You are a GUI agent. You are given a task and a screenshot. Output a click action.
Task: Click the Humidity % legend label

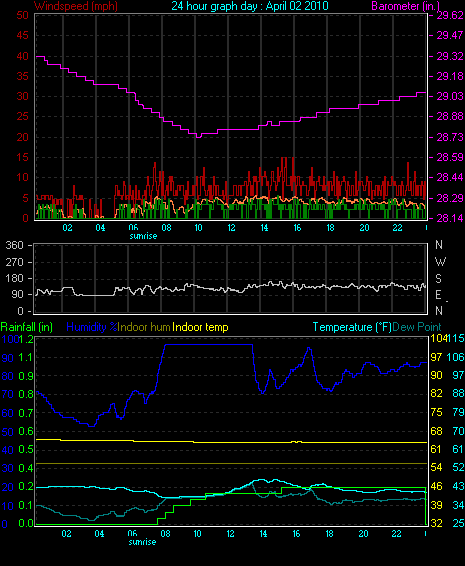(92, 327)
